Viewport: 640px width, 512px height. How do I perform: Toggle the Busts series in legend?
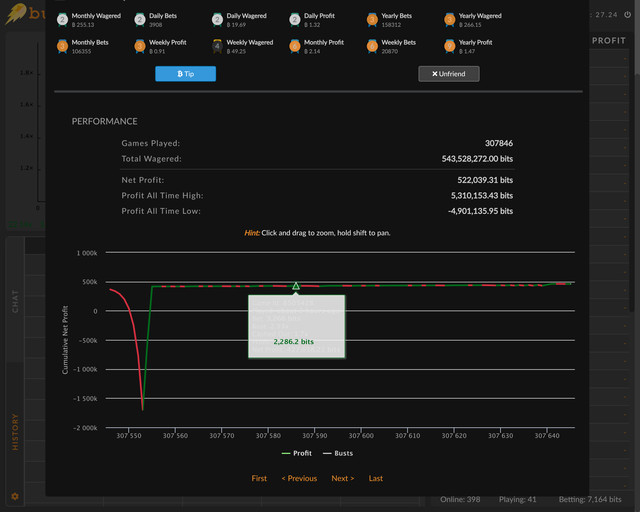338,453
